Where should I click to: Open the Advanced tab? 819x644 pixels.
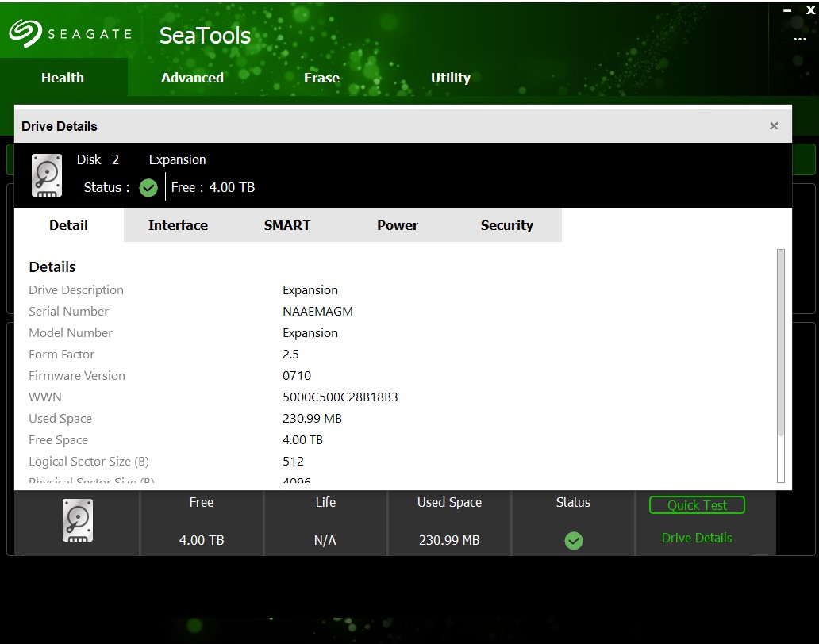pos(192,78)
